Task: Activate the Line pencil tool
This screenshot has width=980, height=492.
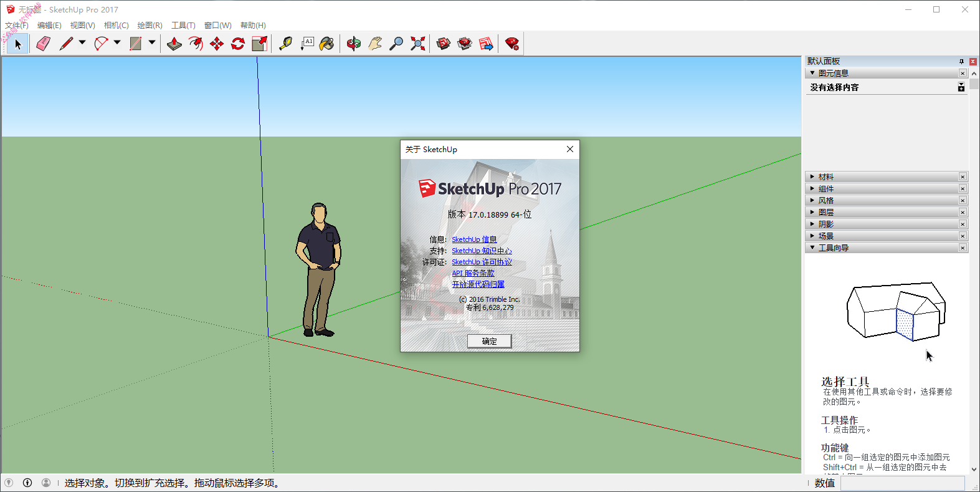Action: point(66,44)
